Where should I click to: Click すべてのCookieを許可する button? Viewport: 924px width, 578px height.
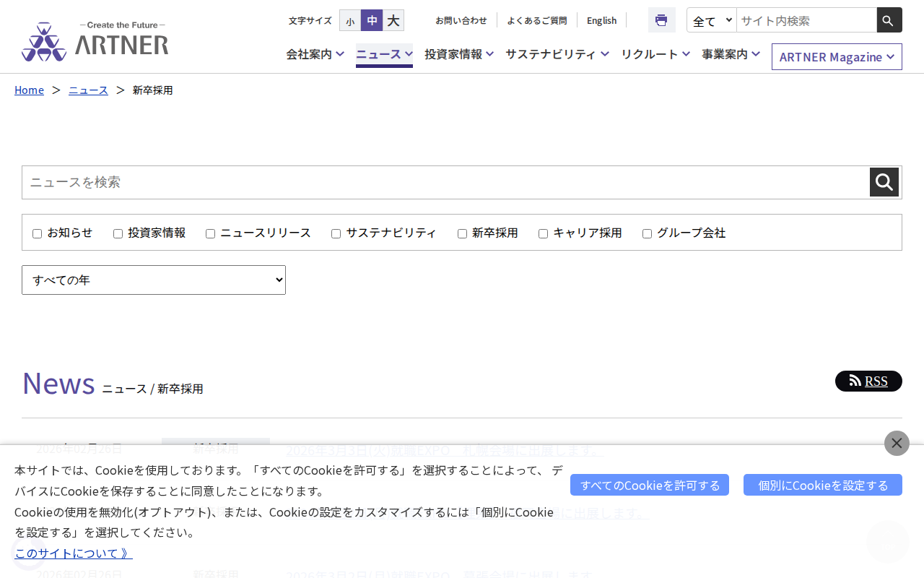click(x=649, y=485)
